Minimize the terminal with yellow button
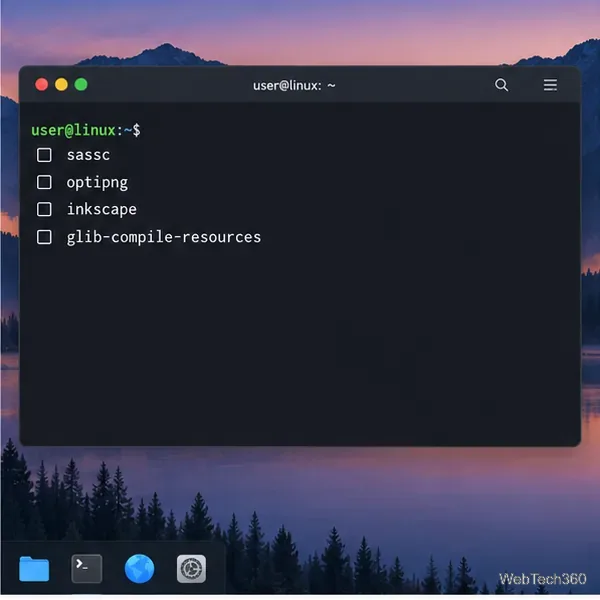 [61, 84]
